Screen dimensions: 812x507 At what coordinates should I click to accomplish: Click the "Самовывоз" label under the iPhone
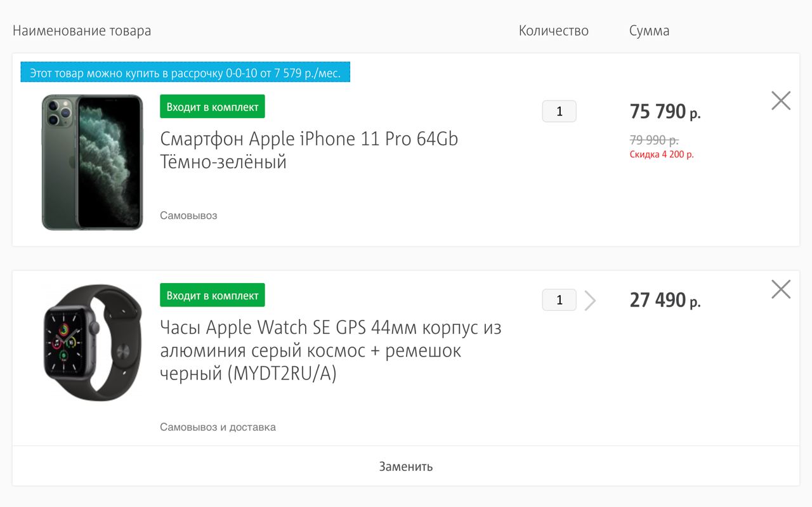[x=188, y=216]
